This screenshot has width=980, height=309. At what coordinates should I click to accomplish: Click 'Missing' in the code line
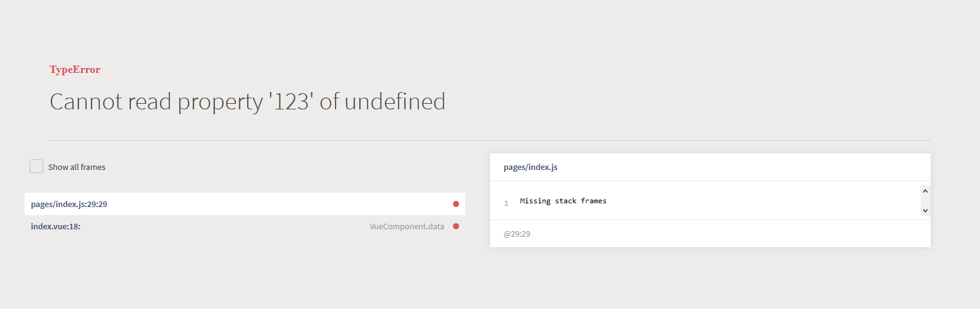[535, 201]
